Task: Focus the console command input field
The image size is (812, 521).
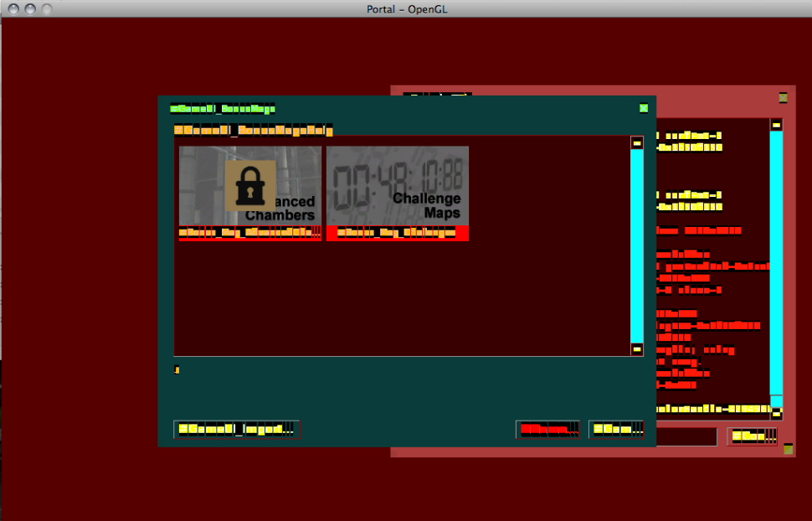Action: click(x=686, y=437)
